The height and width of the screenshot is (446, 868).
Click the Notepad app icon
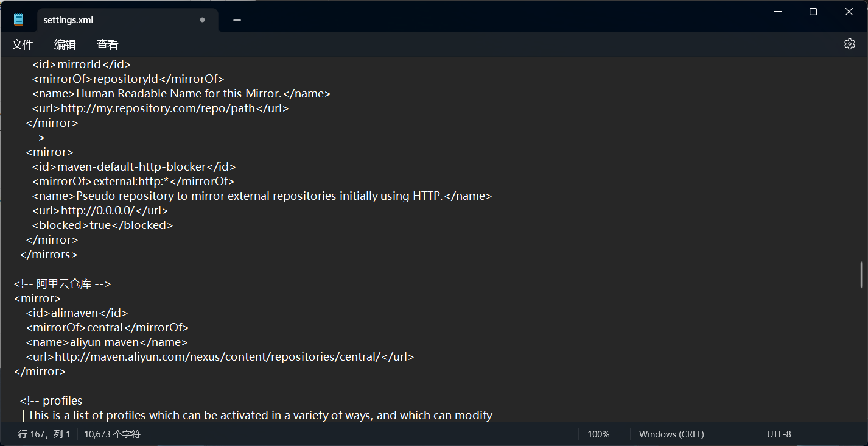pyautogui.click(x=19, y=19)
